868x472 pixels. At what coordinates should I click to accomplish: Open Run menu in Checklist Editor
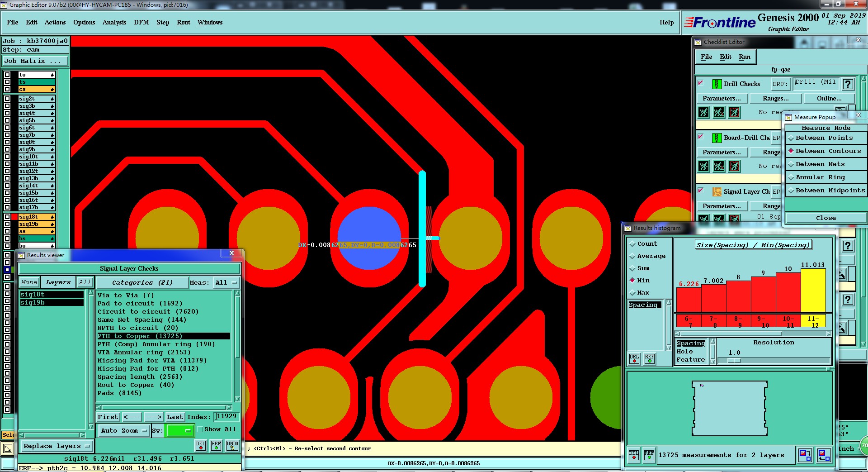pos(745,57)
